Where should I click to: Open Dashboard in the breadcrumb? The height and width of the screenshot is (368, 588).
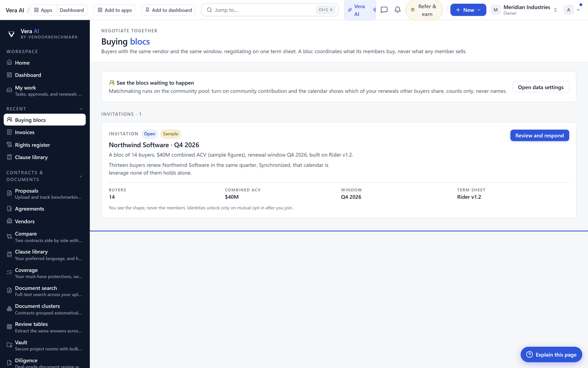coord(72,10)
